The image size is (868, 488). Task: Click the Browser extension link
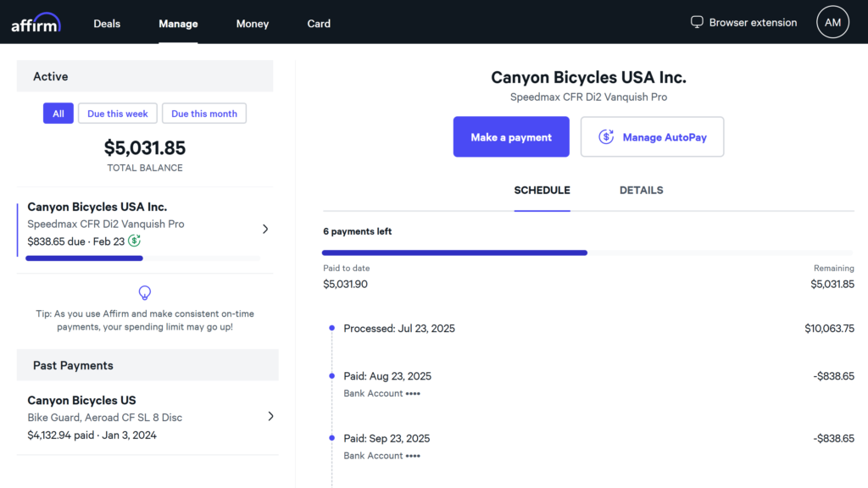point(753,23)
